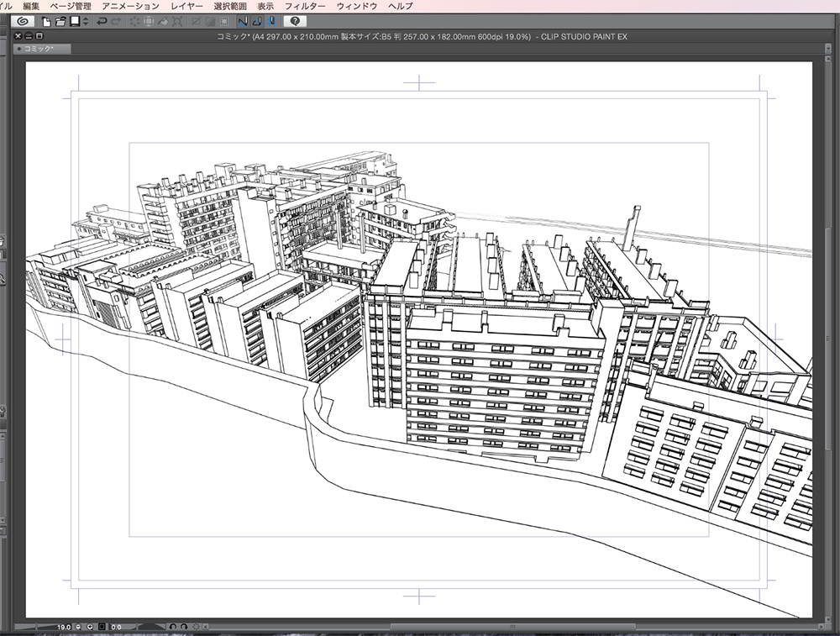Screen dimensions: 840x636
Task: Click the 19.0 zoom percentage field
Action: point(64,627)
